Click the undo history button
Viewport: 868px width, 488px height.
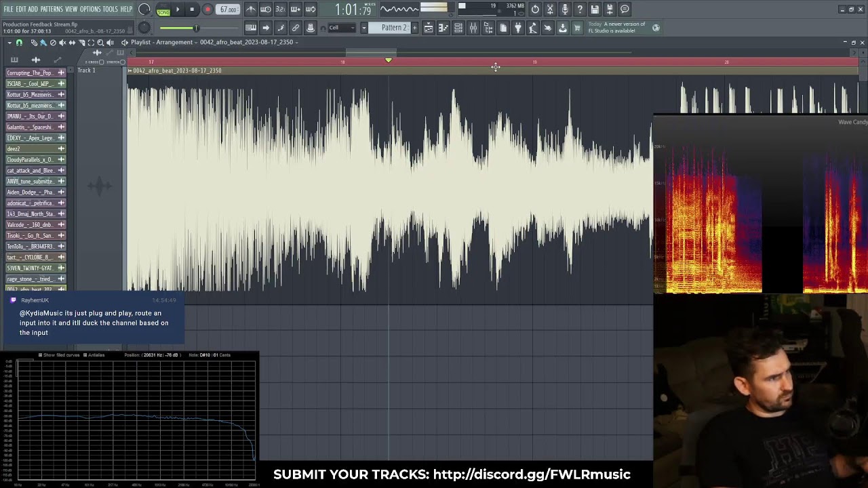pos(535,9)
